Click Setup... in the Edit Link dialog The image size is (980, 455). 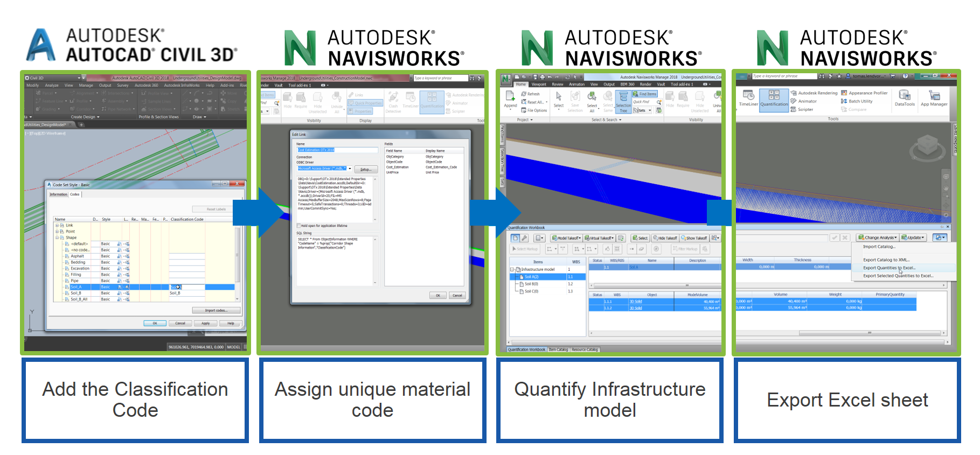pos(366,170)
